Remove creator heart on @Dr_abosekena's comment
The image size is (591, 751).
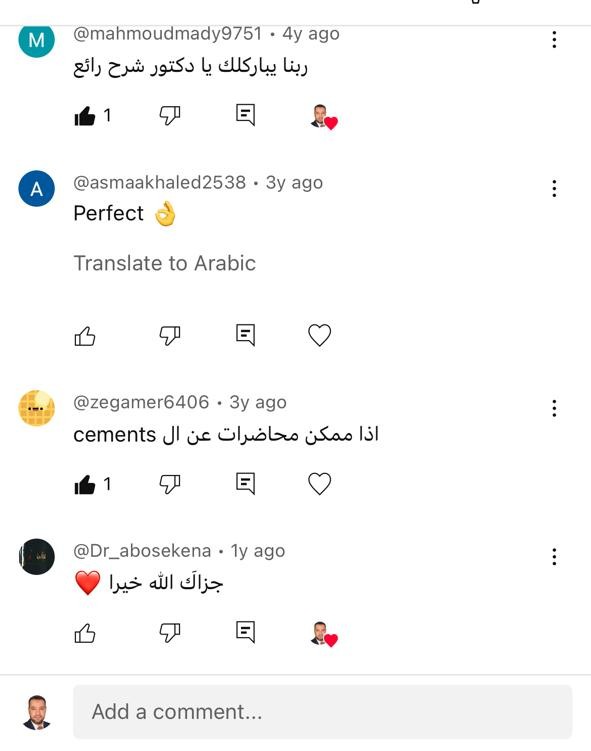click(x=324, y=634)
